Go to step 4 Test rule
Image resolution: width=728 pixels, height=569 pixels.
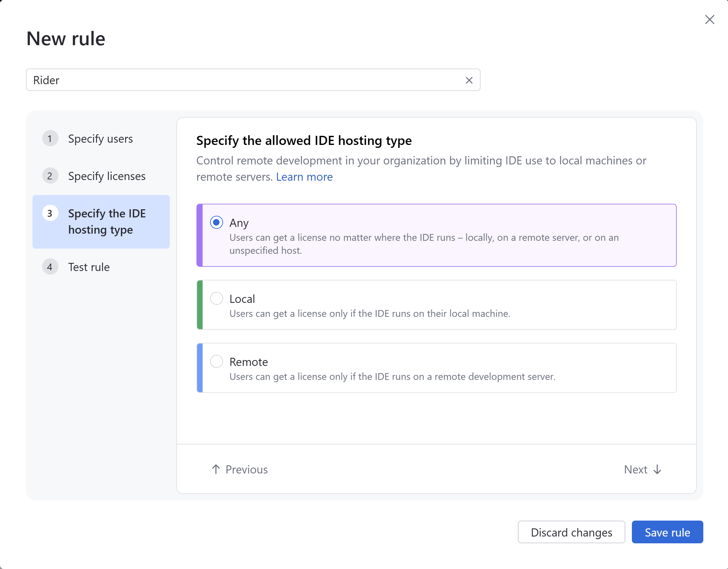click(x=101, y=267)
